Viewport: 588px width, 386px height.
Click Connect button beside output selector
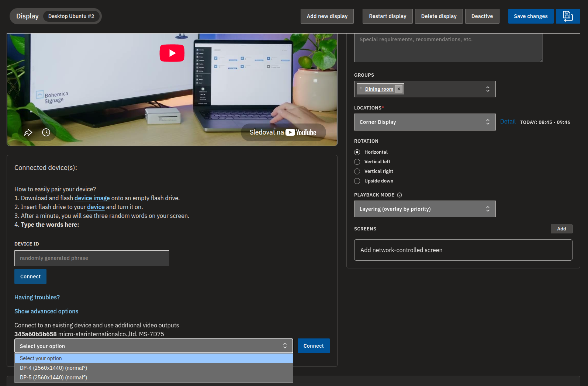314,346
